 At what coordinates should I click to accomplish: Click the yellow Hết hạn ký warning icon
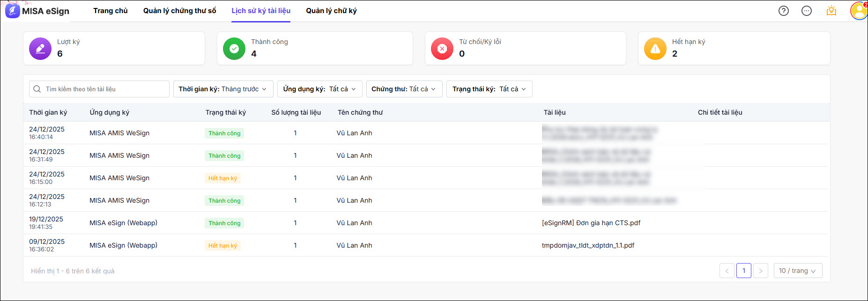(655, 49)
